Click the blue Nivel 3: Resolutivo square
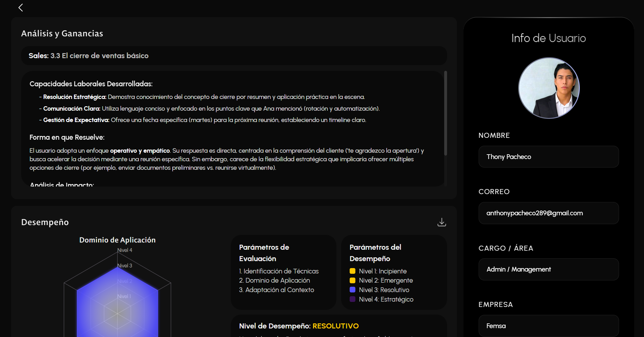 [x=353, y=290]
